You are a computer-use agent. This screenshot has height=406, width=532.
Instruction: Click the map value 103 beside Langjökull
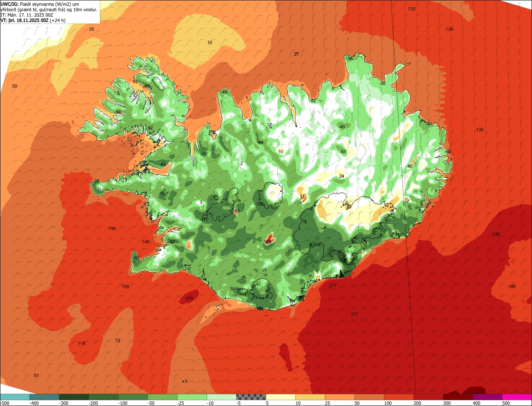tap(236, 211)
